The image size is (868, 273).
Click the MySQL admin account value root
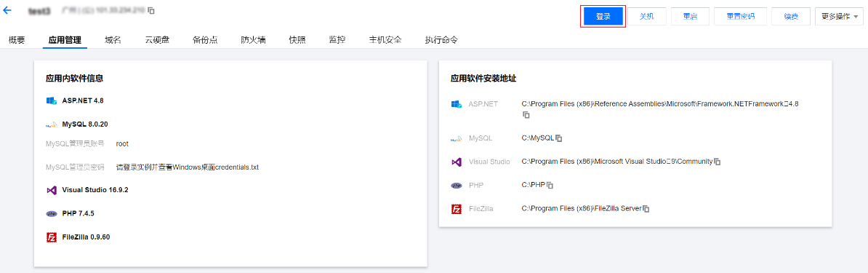(x=122, y=143)
